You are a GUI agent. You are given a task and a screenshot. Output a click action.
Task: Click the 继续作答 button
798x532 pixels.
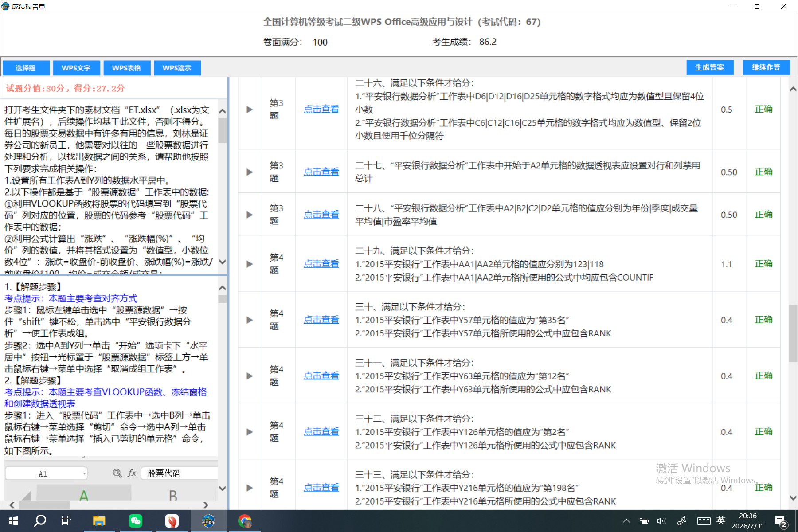tap(767, 67)
